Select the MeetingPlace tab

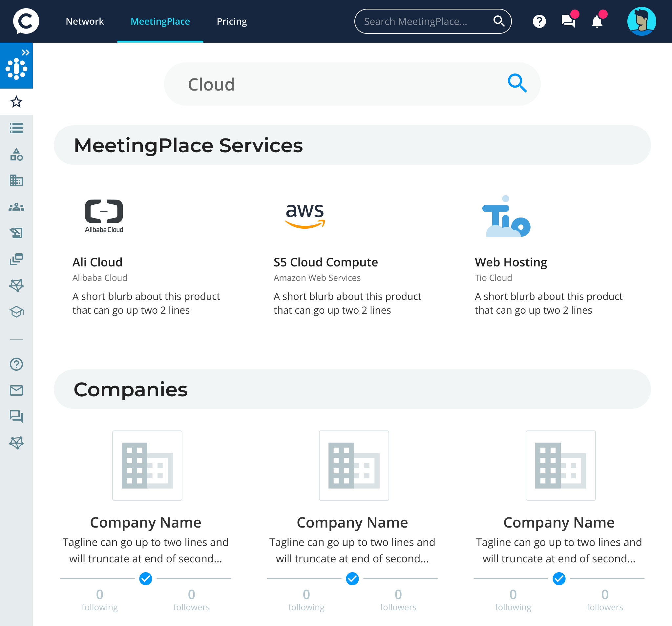(160, 21)
